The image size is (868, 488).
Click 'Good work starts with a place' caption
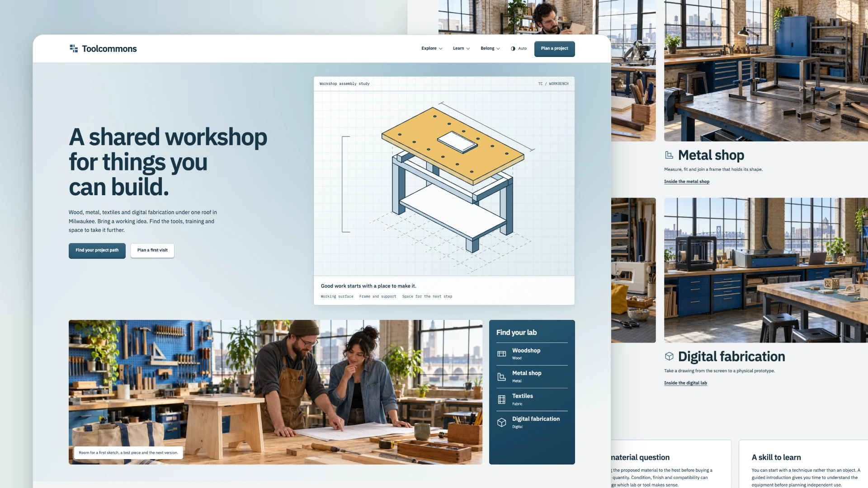(368, 286)
